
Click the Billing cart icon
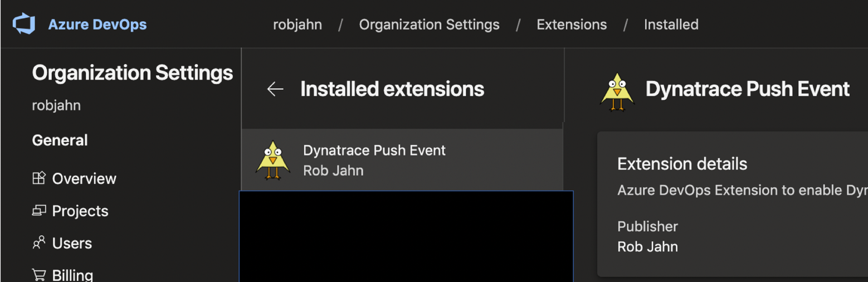[38, 275]
